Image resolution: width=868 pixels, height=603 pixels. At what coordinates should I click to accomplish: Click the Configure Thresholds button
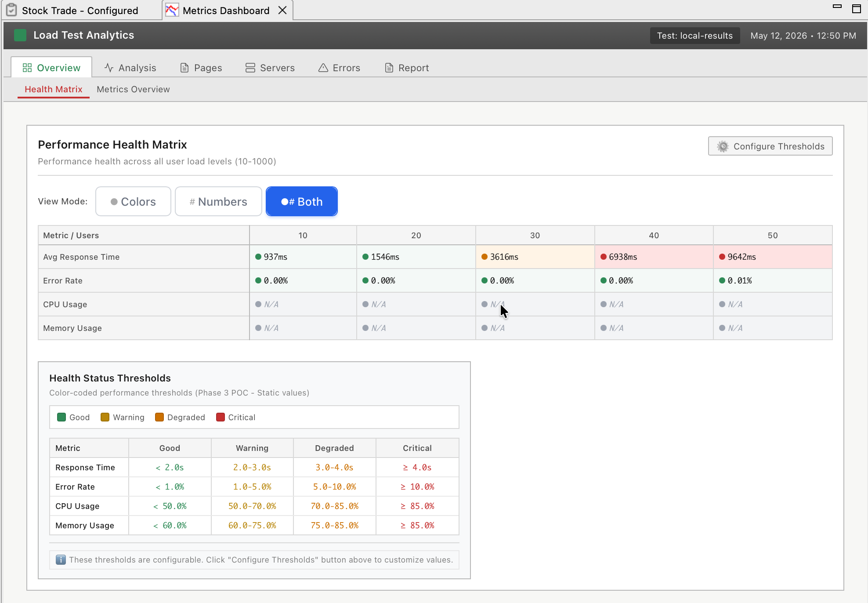click(770, 146)
